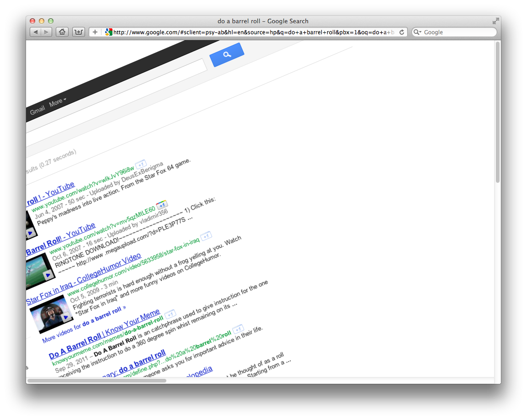The height and width of the screenshot is (420, 527).
Task: Open the Home page button
Action: point(62,32)
